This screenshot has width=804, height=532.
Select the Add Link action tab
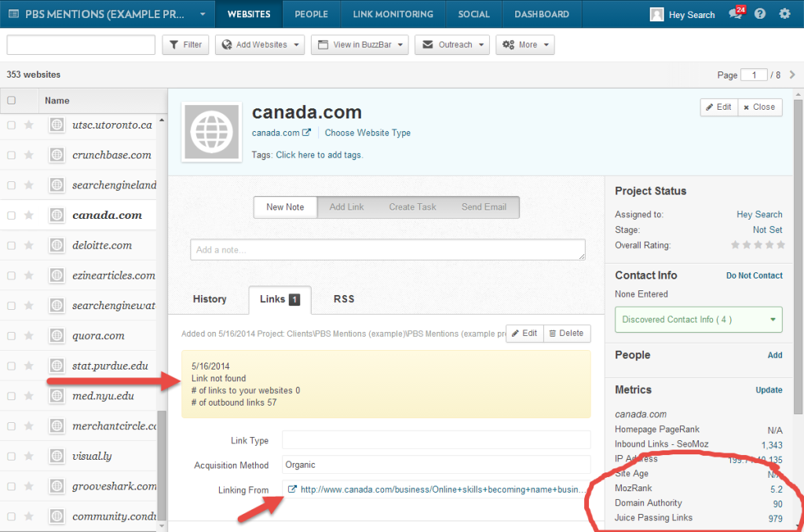[x=346, y=207]
